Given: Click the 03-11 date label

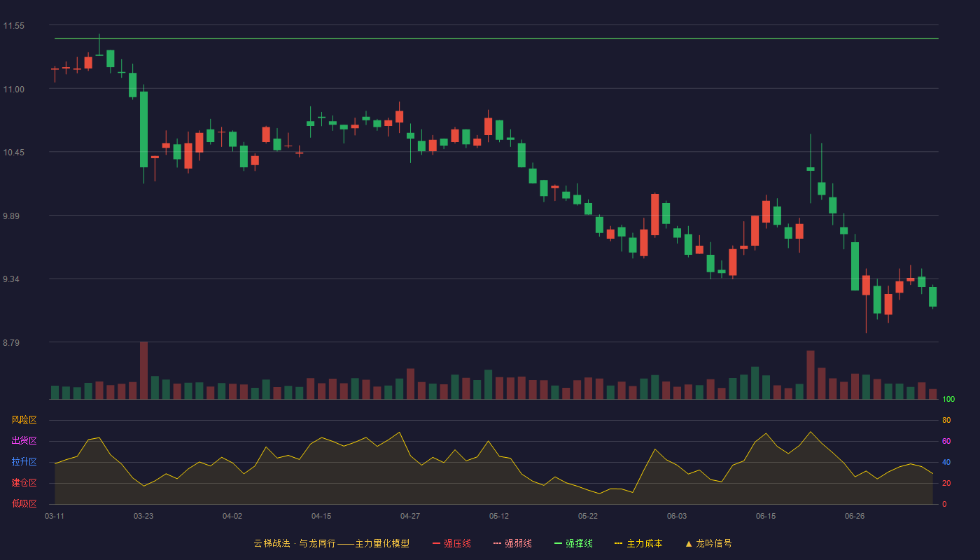Looking at the screenshot, I should tap(55, 516).
